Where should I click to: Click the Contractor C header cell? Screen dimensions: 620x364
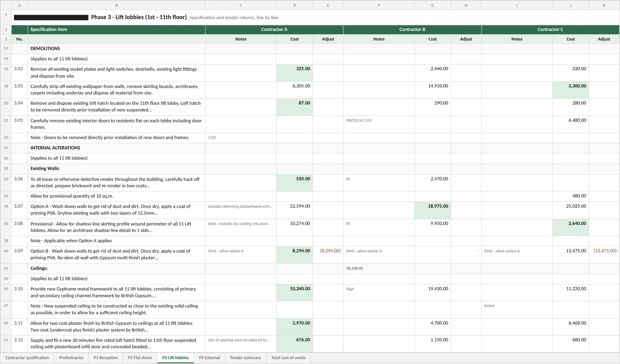(x=550, y=29)
